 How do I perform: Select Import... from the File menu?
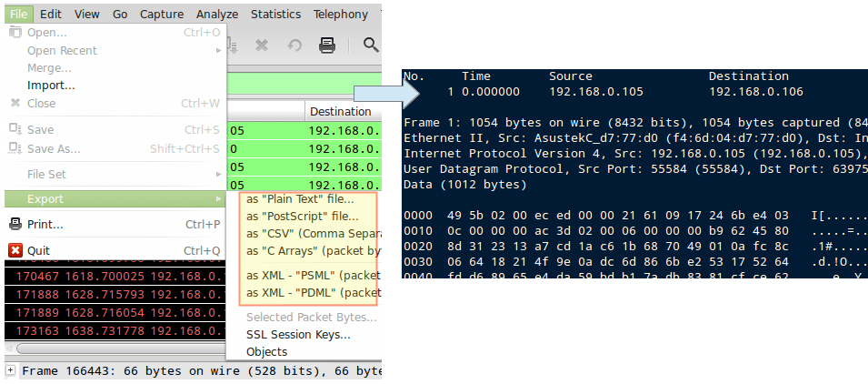51,86
